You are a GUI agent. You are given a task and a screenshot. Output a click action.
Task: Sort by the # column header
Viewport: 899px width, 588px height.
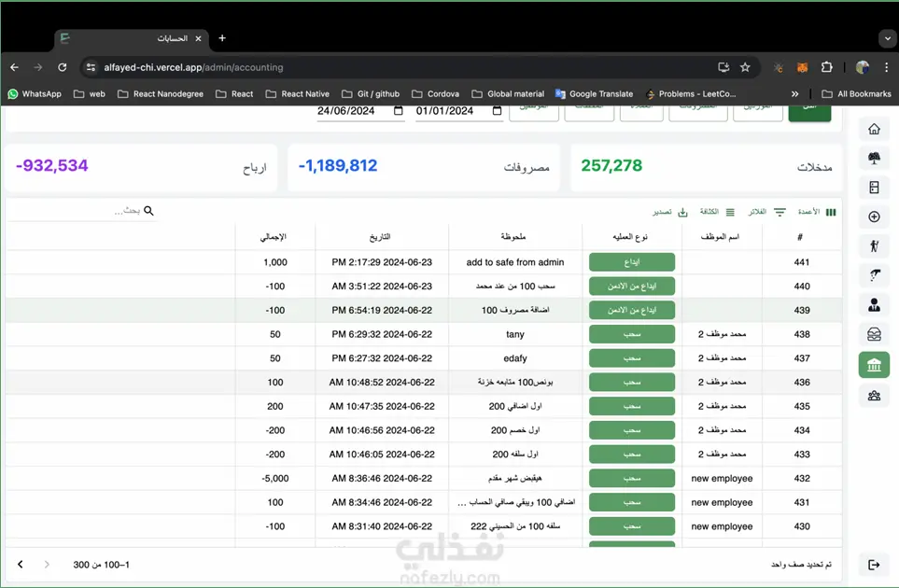[x=800, y=237]
